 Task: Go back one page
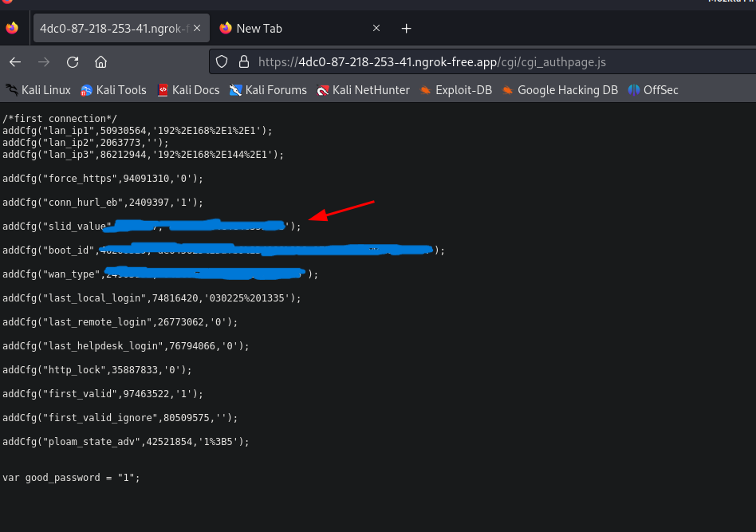tap(15, 61)
